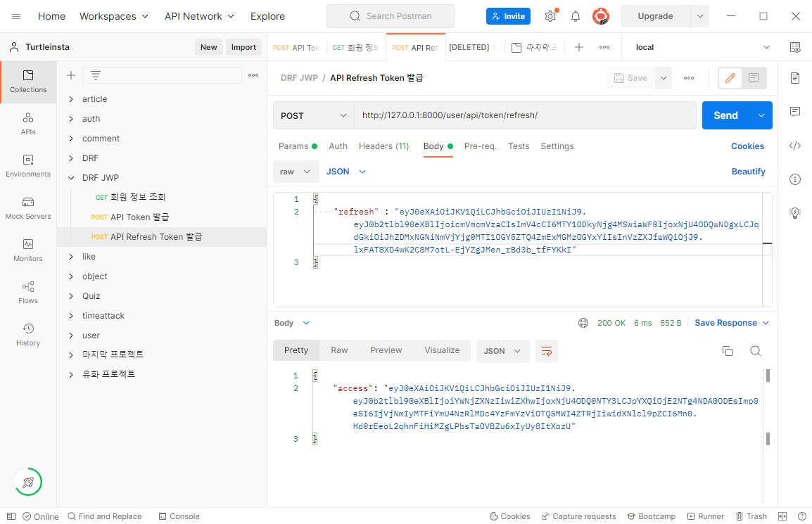Open the Flows sidebar panel

click(28, 293)
